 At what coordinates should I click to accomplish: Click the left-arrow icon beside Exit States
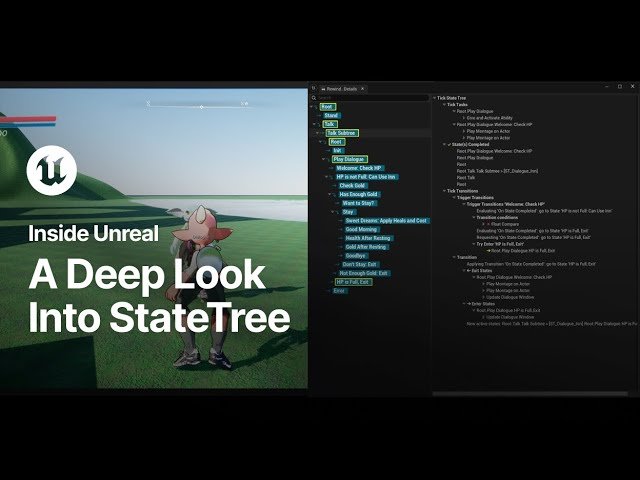(469, 271)
